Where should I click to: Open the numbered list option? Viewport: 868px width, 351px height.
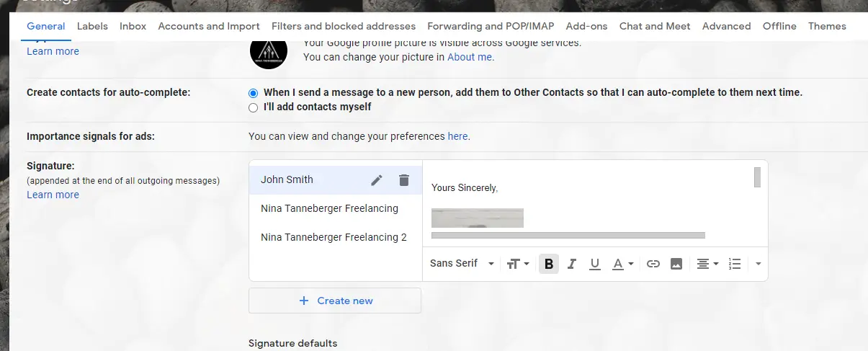click(735, 264)
